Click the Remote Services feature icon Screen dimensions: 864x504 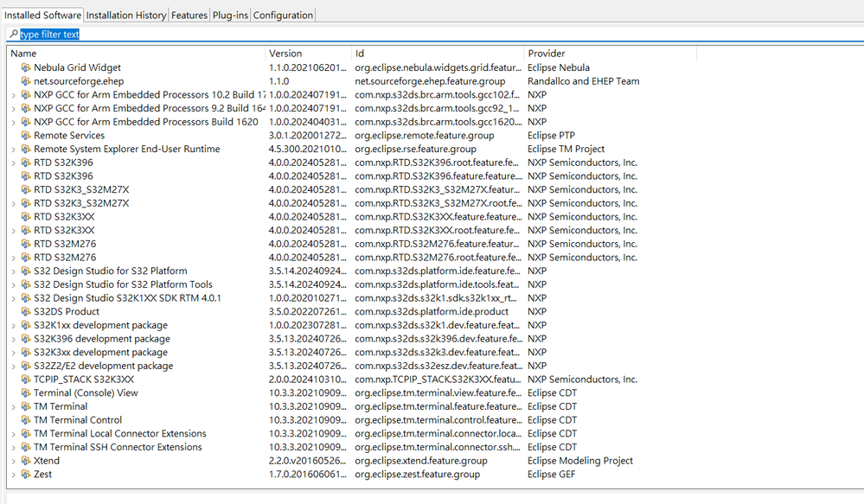click(x=26, y=135)
